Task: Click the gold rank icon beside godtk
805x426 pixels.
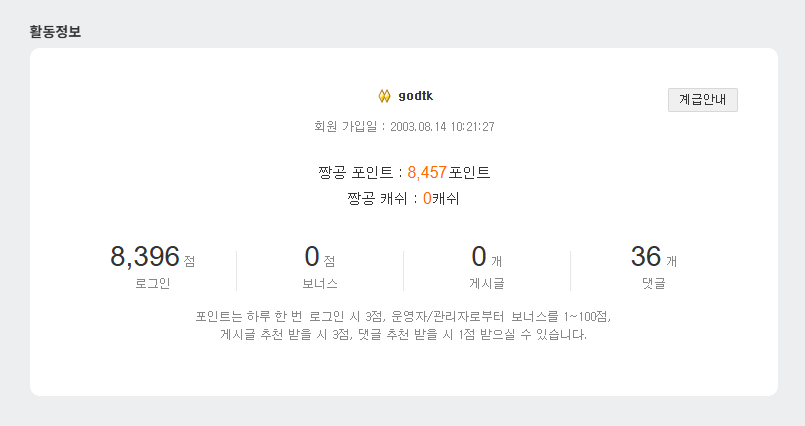Action: click(384, 96)
